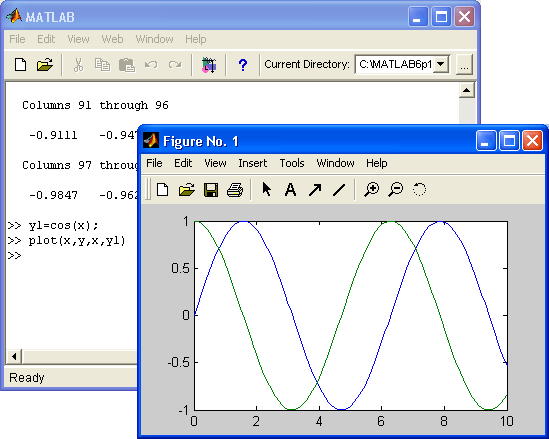Screen dimensions: 549x439
Task: Open Insert menu in Figure window
Action: [252, 163]
